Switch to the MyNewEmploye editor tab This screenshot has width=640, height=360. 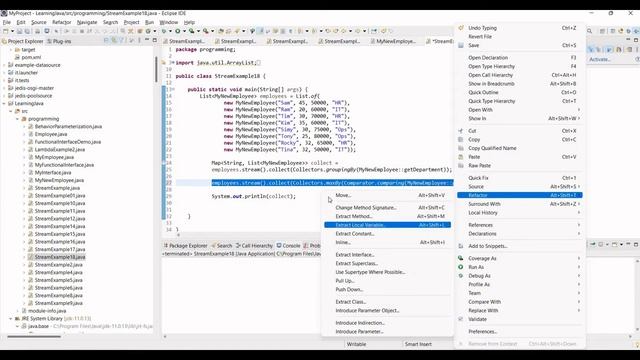point(392,41)
